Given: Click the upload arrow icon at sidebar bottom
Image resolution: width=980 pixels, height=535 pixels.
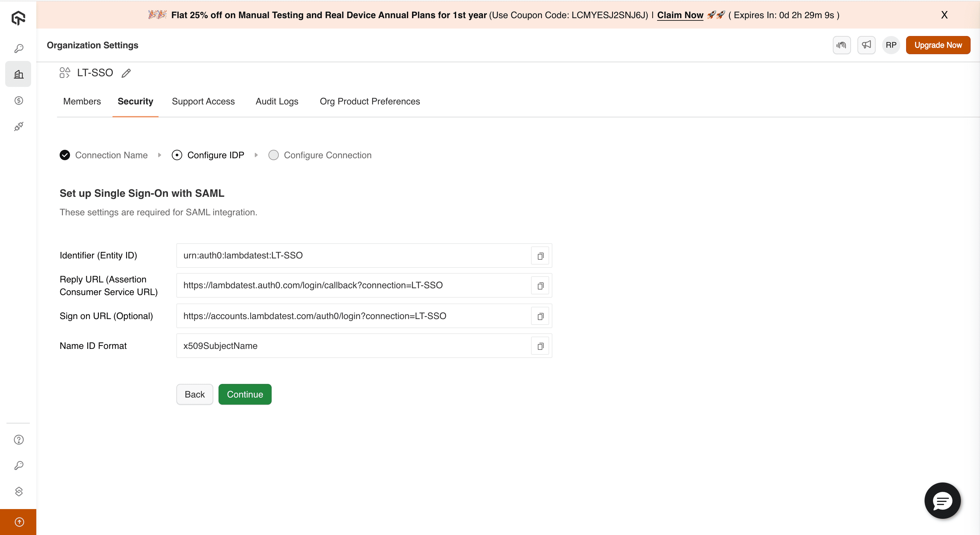Looking at the screenshot, I should coord(18,522).
